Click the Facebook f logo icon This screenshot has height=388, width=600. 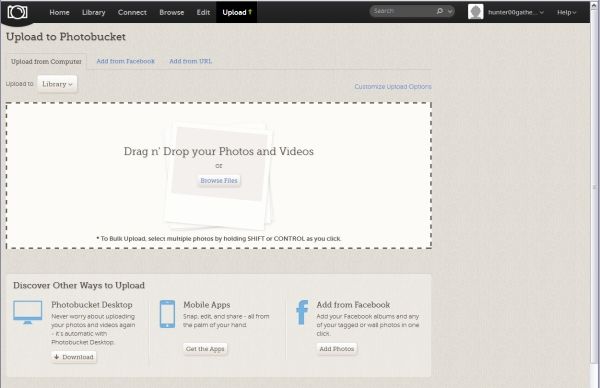click(302, 312)
